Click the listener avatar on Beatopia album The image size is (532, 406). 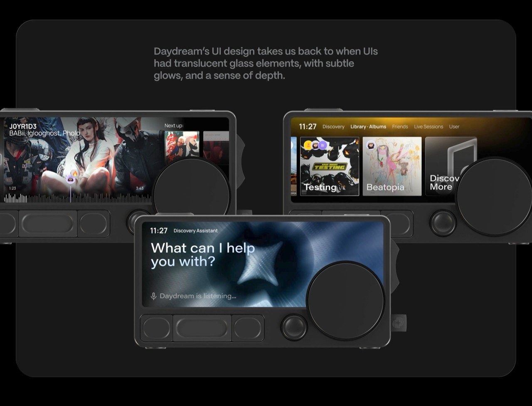(x=371, y=145)
